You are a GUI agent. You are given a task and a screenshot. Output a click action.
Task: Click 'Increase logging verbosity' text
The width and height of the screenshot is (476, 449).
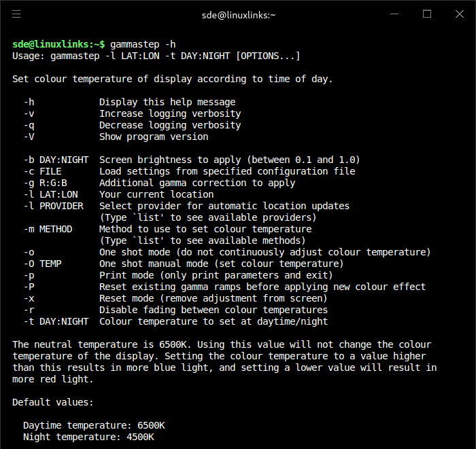[170, 113]
